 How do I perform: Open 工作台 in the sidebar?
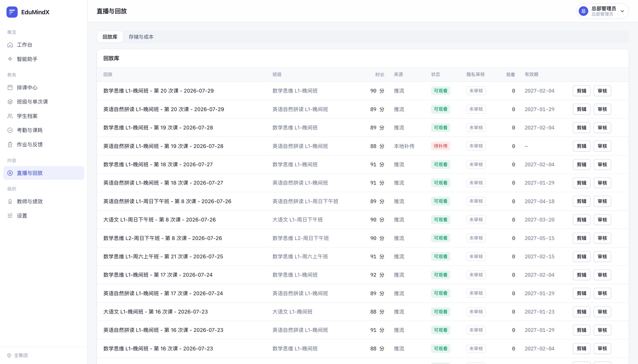[44, 45]
